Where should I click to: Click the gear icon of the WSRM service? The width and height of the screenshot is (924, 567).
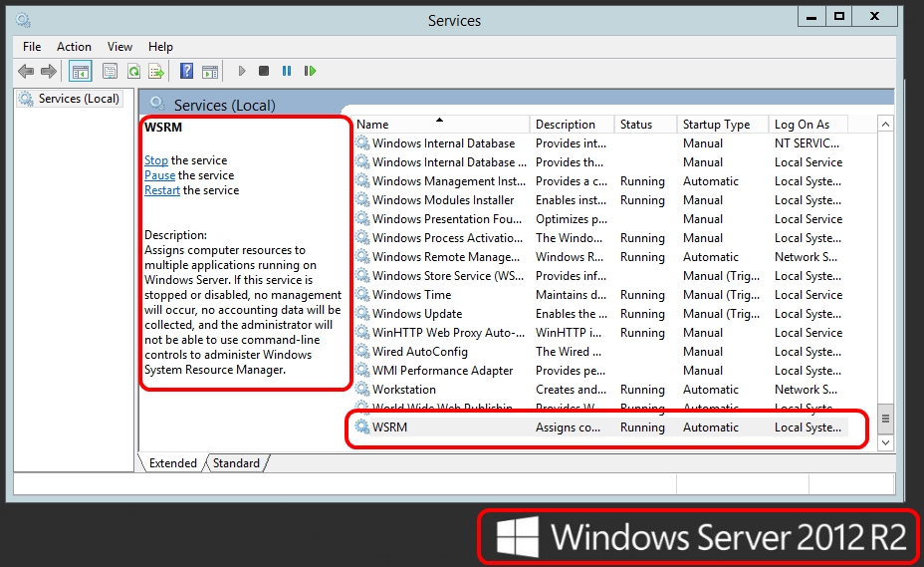click(362, 426)
